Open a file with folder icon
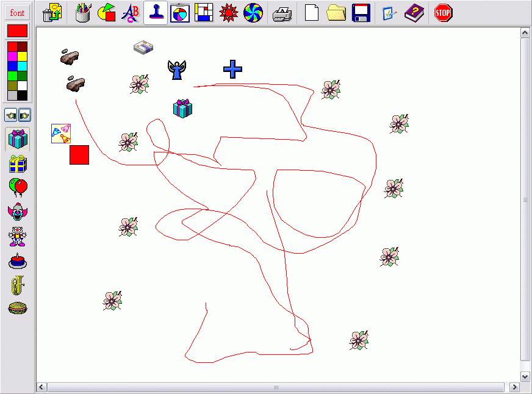The image size is (532, 394). [336, 13]
